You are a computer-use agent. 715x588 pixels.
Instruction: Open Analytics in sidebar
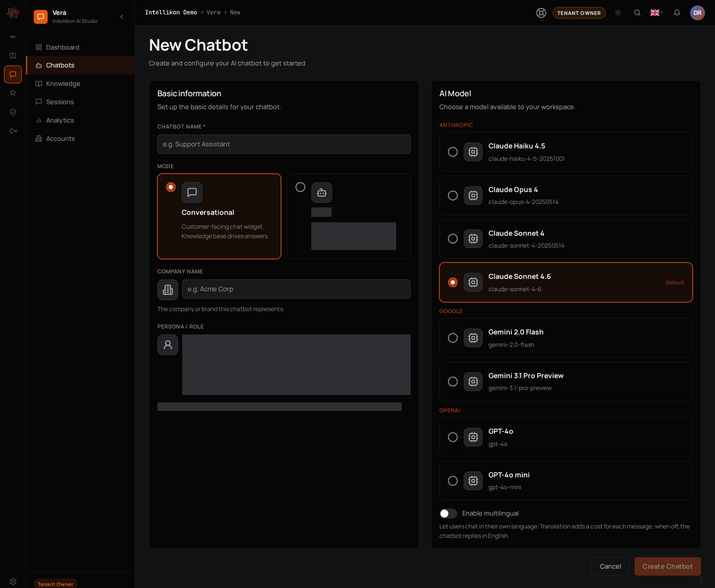pos(80,120)
